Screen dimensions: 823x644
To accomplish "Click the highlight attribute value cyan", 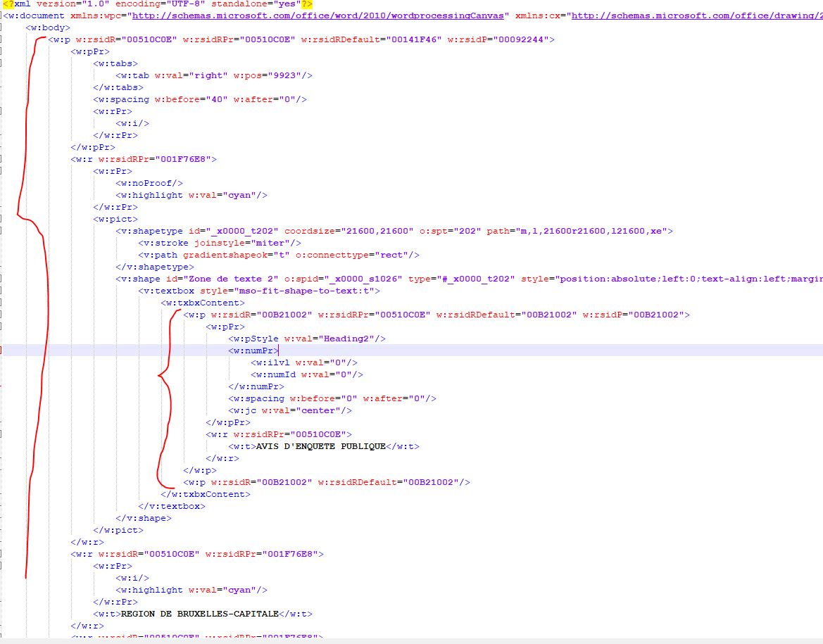I will (253, 195).
